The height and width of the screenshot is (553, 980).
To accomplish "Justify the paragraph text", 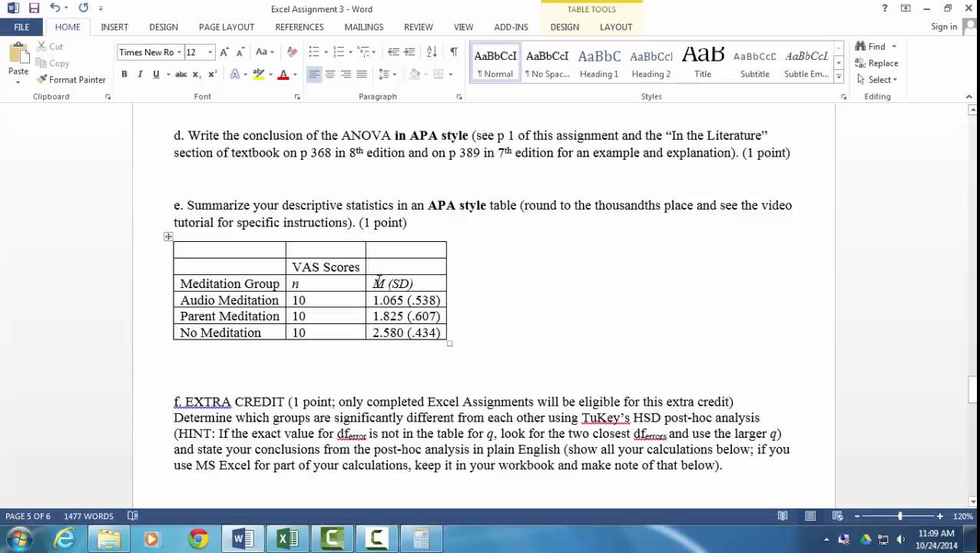I will click(363, 75).
